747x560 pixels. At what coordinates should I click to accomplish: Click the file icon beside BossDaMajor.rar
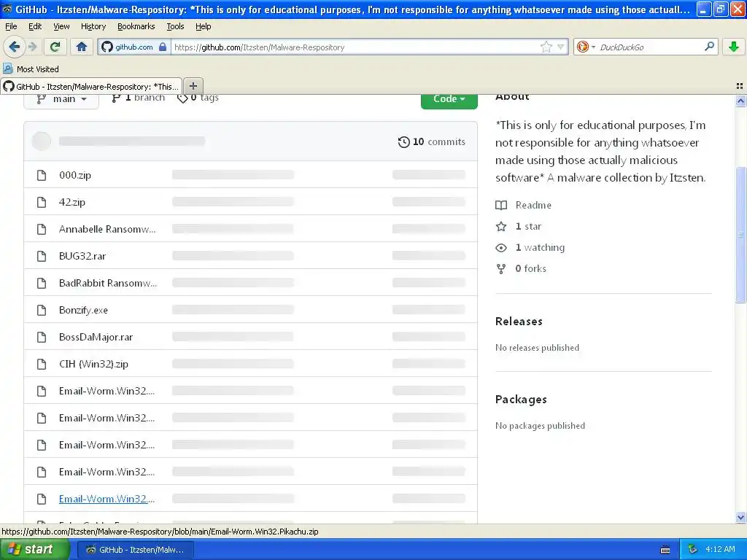(42, 337)
